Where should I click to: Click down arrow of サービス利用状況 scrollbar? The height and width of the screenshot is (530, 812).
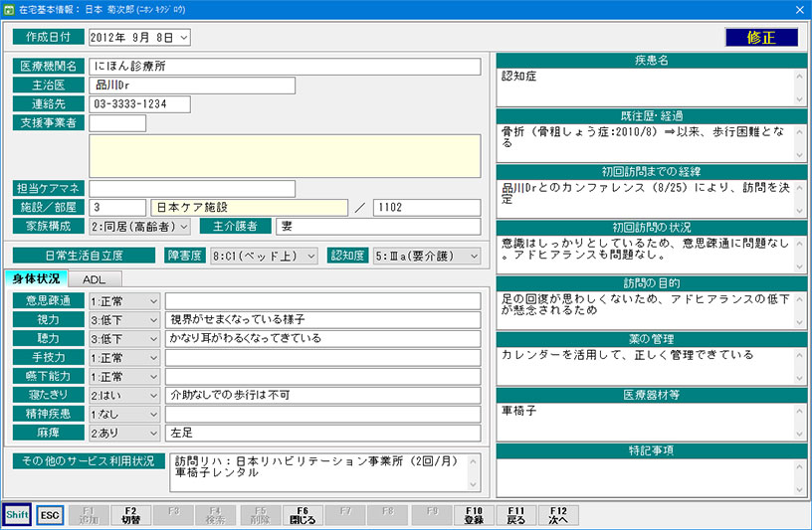pos(473,485)
